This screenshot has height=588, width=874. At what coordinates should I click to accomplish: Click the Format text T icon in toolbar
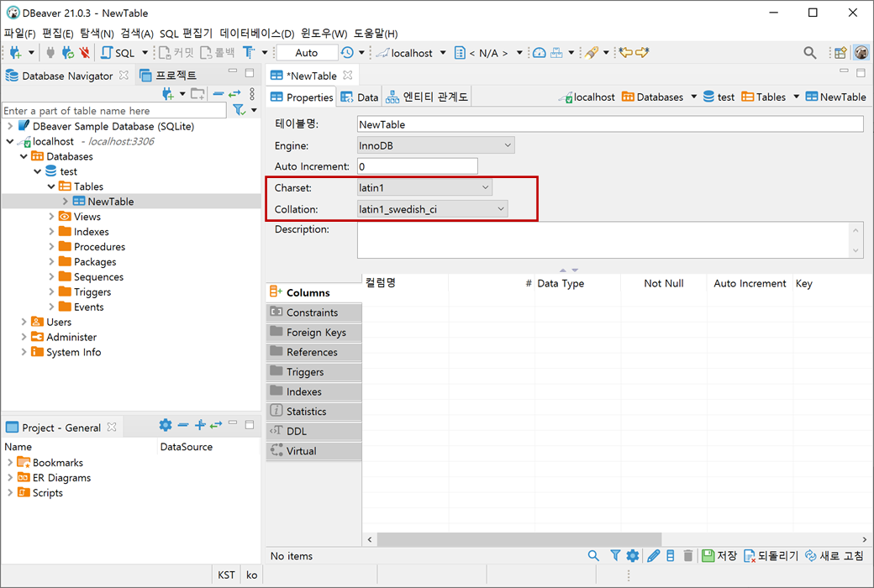[x=249, y=52]
